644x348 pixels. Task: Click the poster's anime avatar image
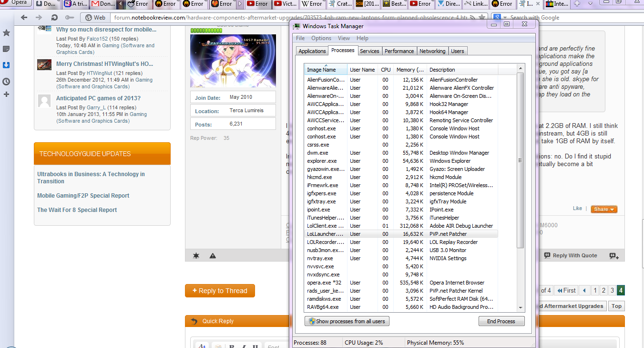[x=233, y=61]
